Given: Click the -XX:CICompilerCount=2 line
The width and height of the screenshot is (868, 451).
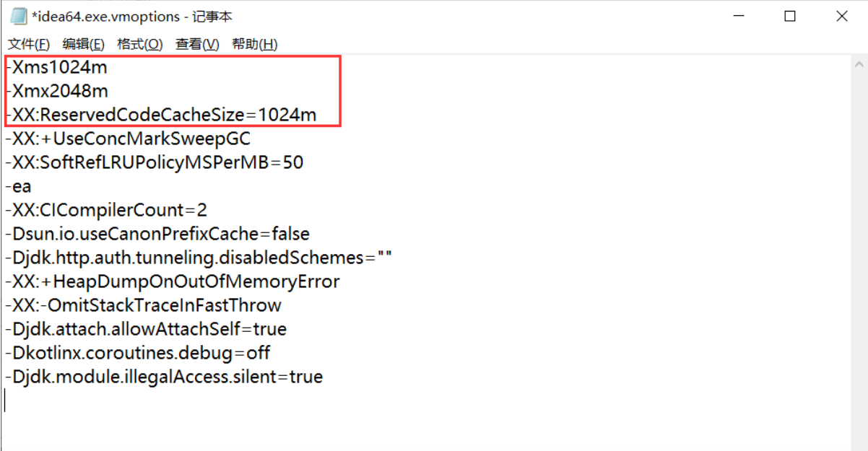Looking at the screenshot, I should (106, 211).
